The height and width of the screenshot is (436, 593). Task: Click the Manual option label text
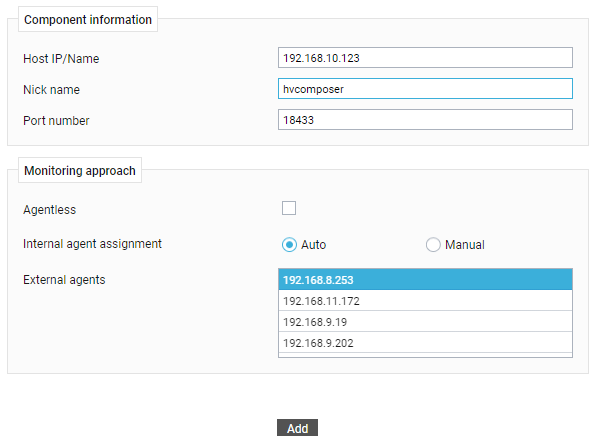(464, 245)
